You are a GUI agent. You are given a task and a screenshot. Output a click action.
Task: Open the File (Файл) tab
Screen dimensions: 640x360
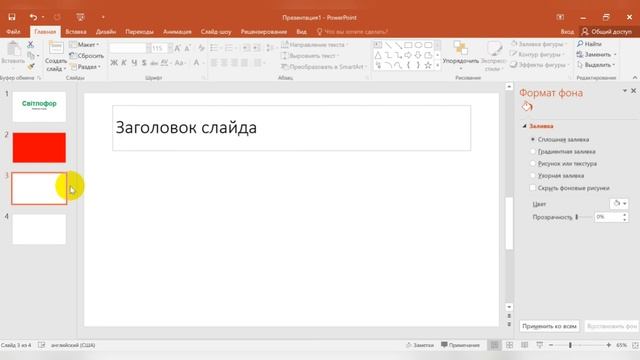(13, 31)
